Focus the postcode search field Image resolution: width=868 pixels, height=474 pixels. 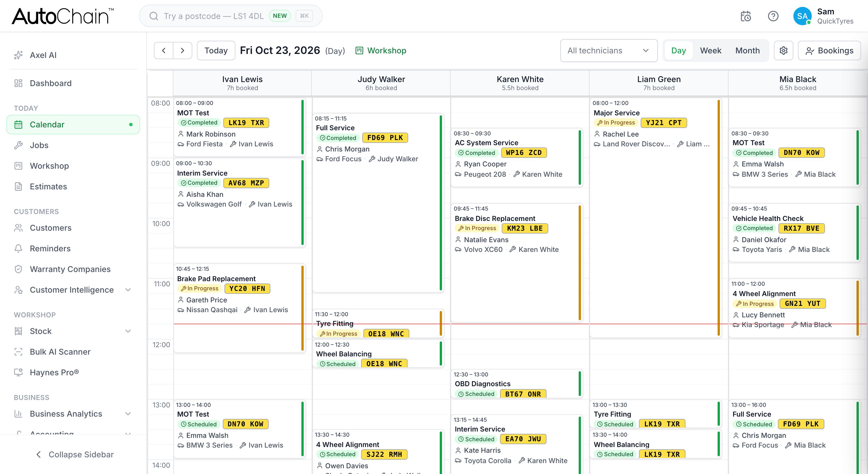(x=230, y=16)
